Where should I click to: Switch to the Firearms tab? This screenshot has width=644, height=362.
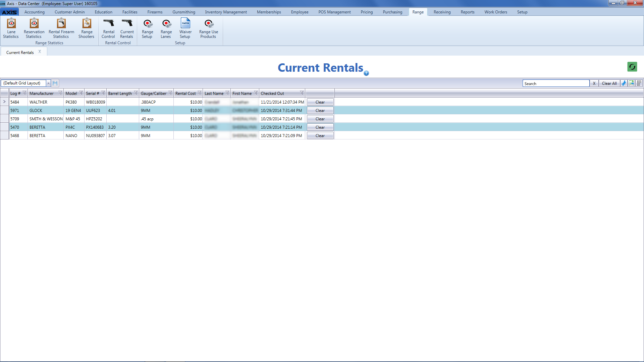coord(155,12)
